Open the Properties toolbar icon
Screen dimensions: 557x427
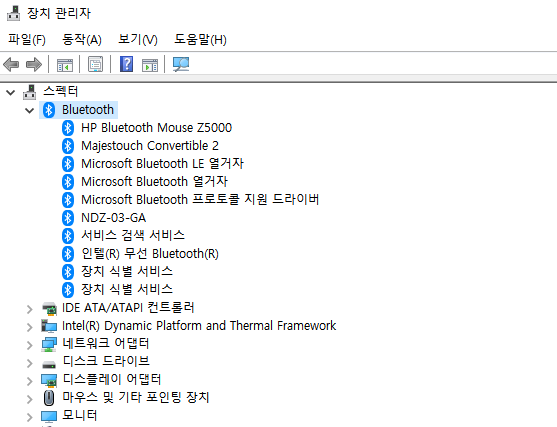click(x=96, y=64)
